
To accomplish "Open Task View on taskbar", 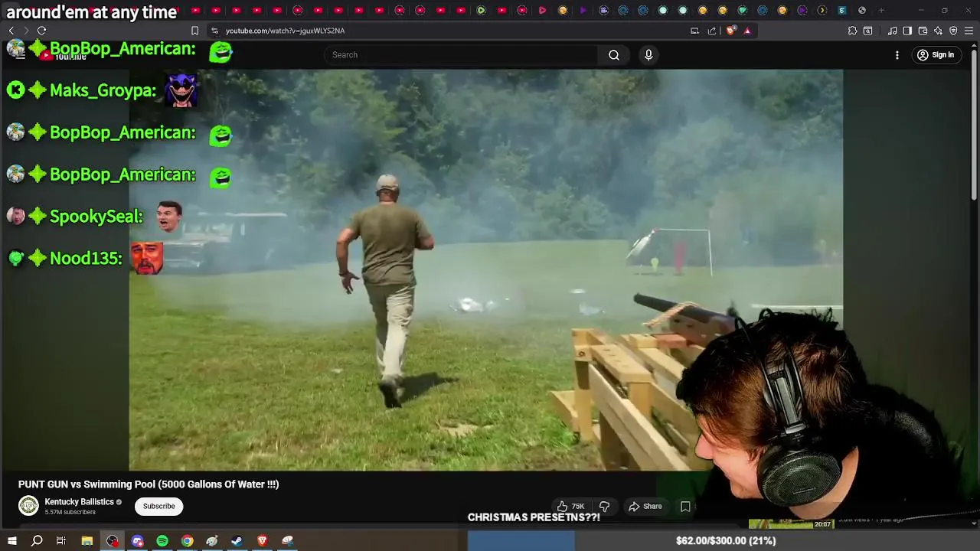I will (61, 541).
